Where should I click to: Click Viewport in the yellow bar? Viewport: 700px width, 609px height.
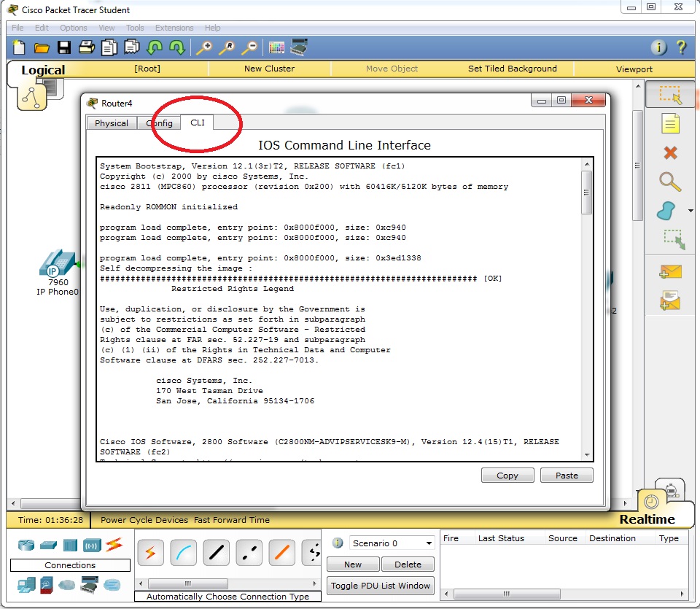[634, 69]
